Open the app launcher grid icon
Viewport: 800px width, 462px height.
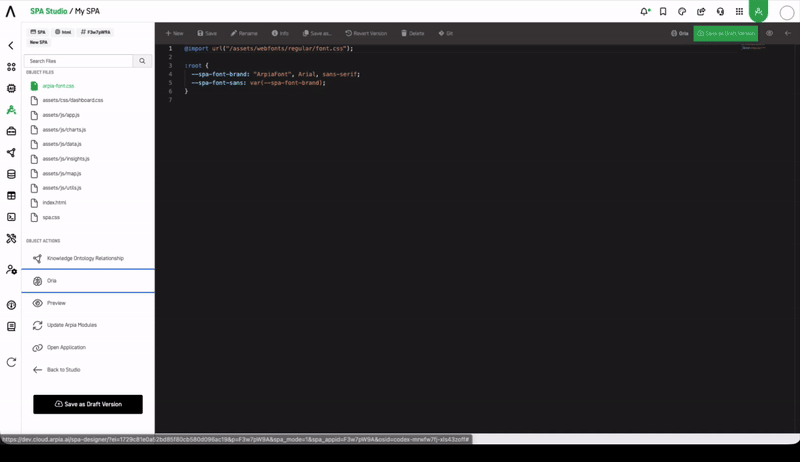coord(739,11)
